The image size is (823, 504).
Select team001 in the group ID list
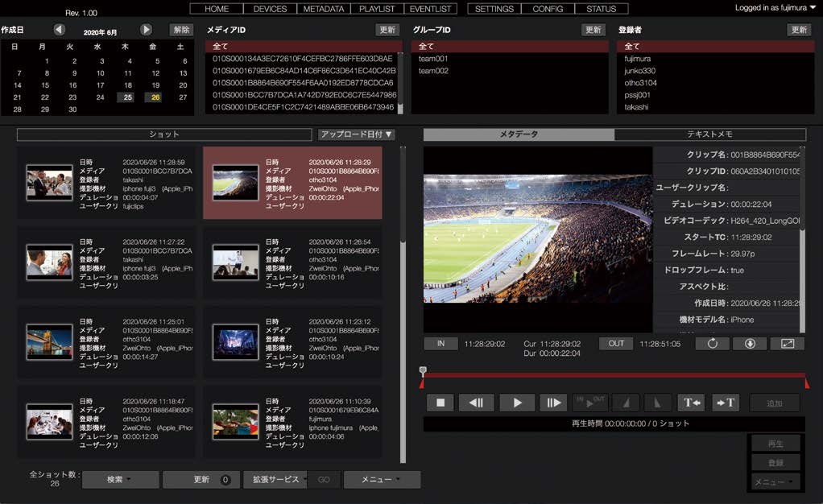pyautogui.click(x=433, y=59)
